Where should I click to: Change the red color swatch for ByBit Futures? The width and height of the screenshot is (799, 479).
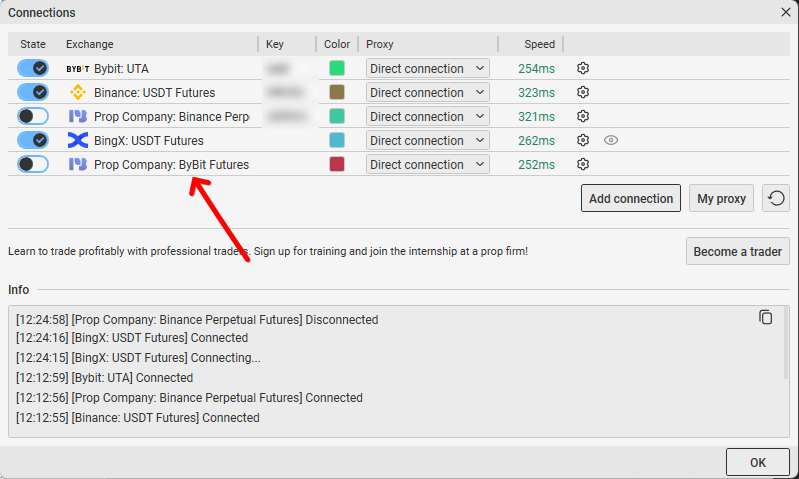337,164
